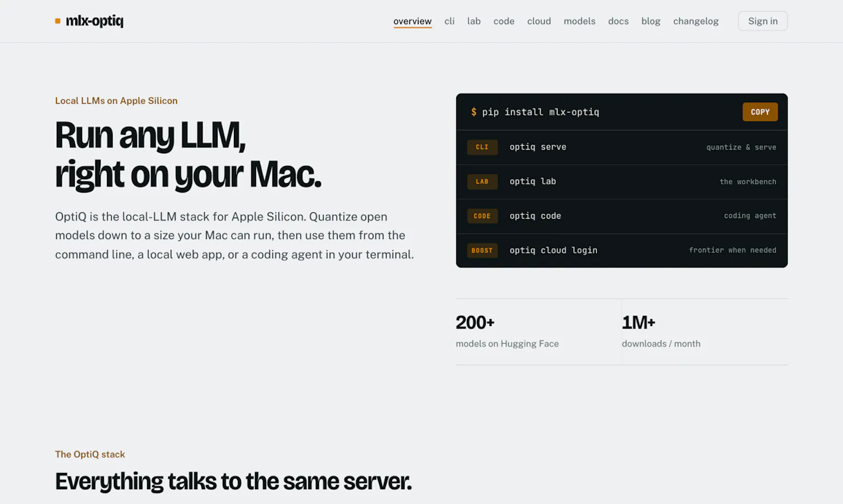
Task: Open the changelog link
Action: click(695, 21)
